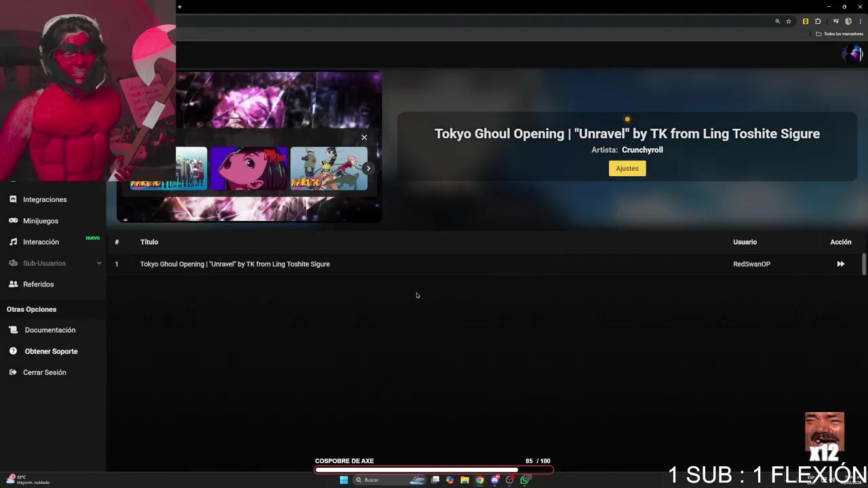Image resolution: width=868 pixels, height=488 pixels.
Task: Click the Integraciones monitor icon
Action: pyautogui.click(x=14, y=200)
